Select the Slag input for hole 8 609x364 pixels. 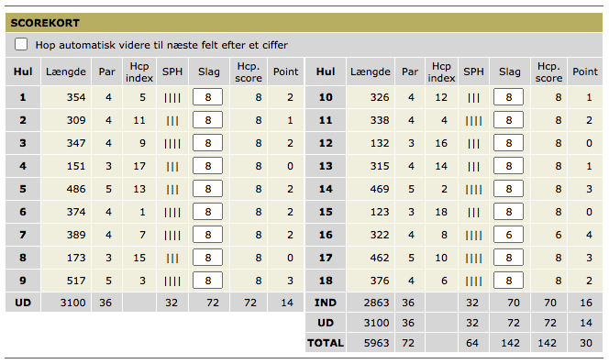pyautogui.click(x=208, y=258)
